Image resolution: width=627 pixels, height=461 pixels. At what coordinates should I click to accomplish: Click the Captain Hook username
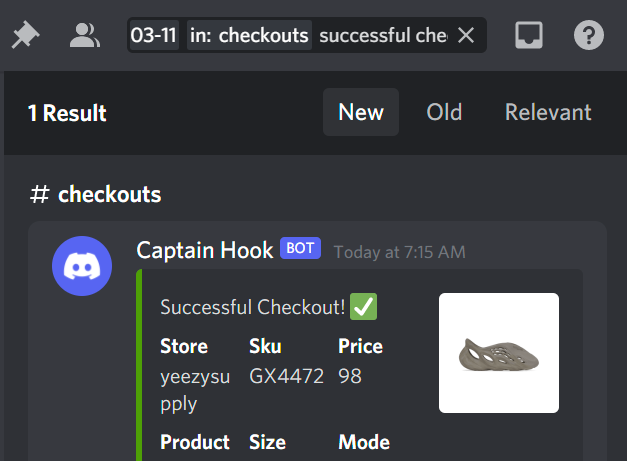[205, 250]
